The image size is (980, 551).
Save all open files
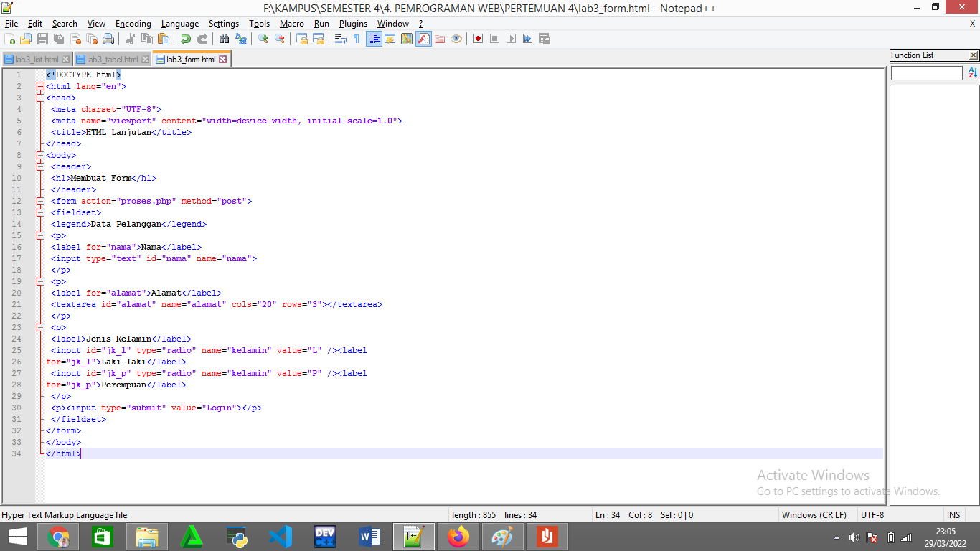click(58, 38)
